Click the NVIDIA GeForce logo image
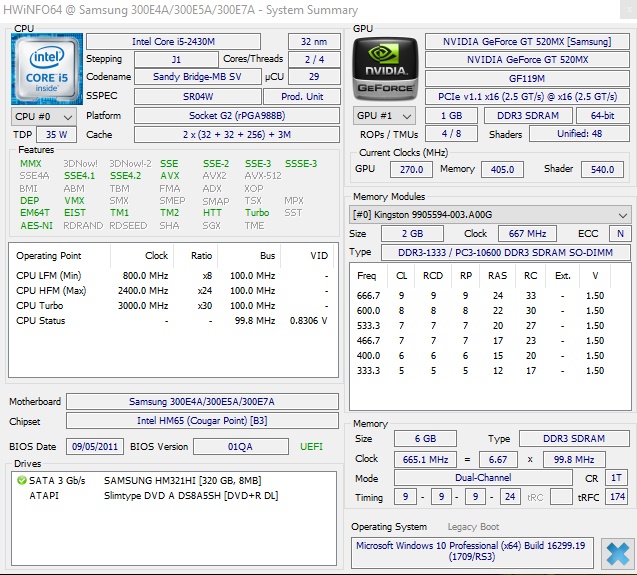This screenshot has width=637, height=575. [385, 69]
